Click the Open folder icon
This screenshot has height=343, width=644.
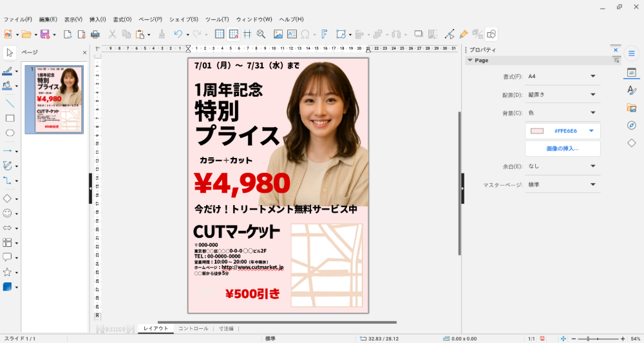click(26, 35)
